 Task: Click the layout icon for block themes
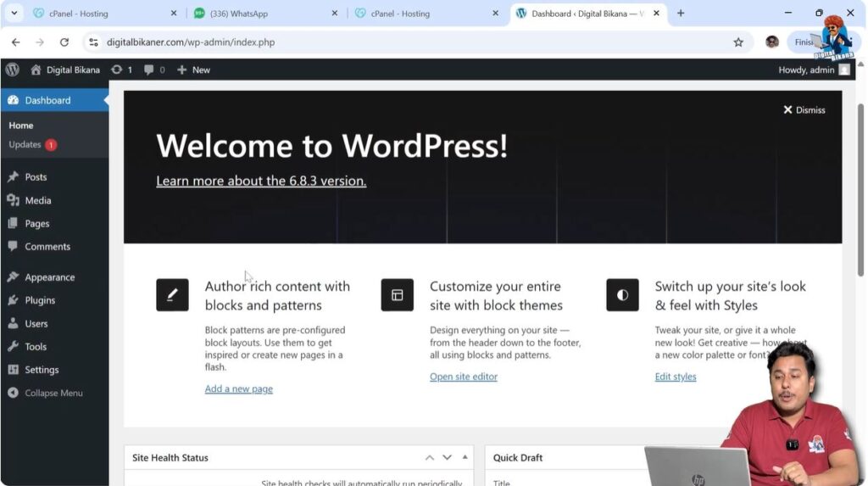tap(397, 295)
